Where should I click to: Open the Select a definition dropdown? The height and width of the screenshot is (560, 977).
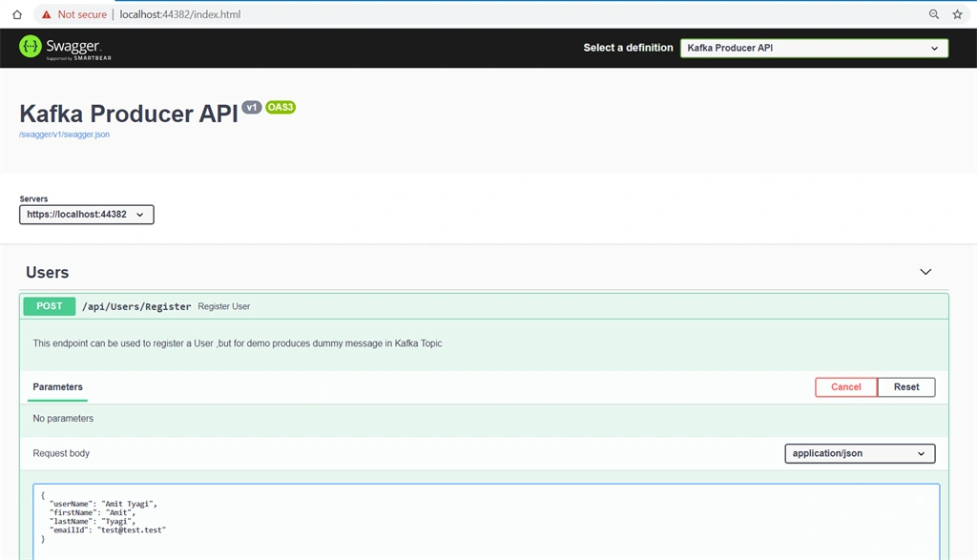click(x=814, y=48)
